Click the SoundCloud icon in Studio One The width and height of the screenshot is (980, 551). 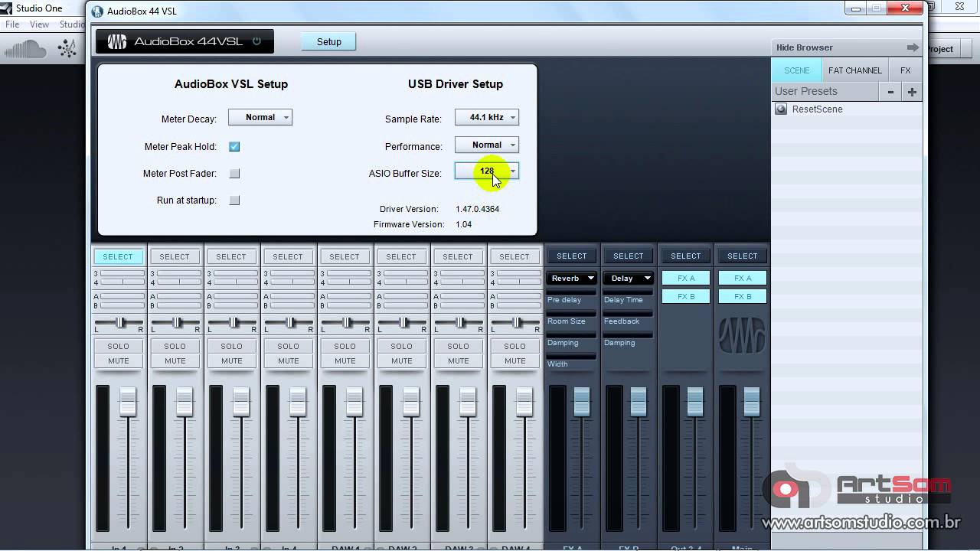coord(25,50)
